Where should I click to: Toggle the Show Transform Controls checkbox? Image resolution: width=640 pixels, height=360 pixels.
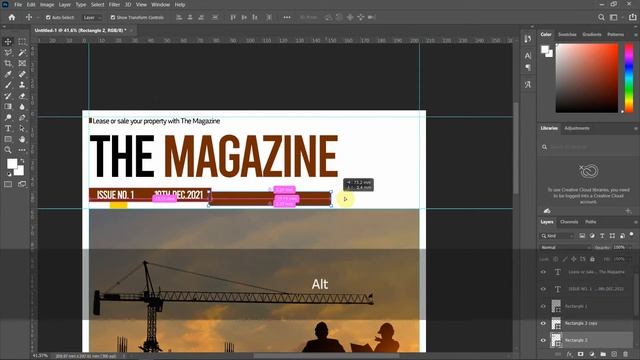[x=113, y=18]
